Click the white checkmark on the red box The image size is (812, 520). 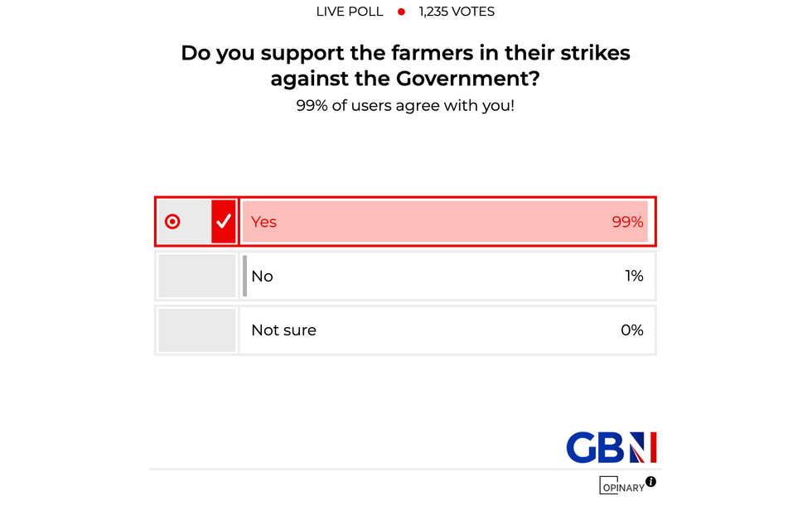pos(224,222)
